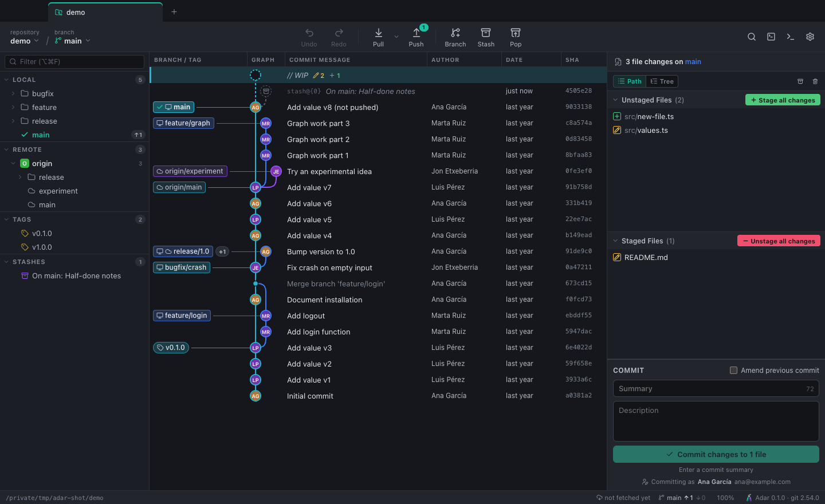
Task: Collapse the Unstaged Files section
Action: [616, 100]
